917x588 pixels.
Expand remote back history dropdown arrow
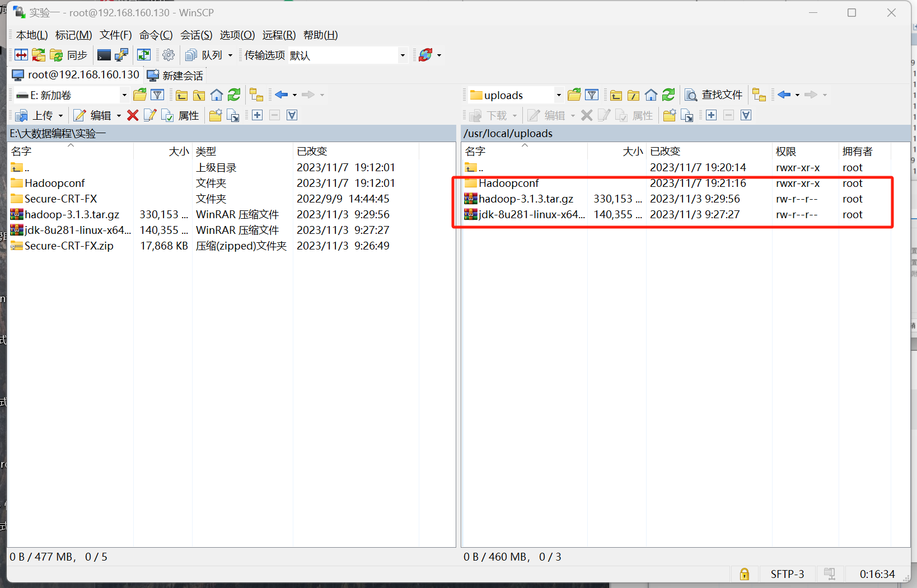tap(797, 95)
